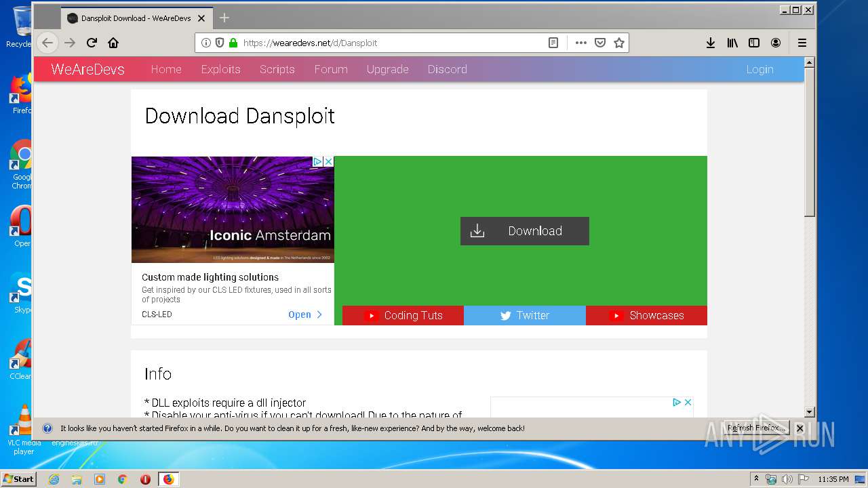This screenshot has width=868, height=488.
Task: Click the taskbar clock 11:35 PM
Action: tap(833, 479)
